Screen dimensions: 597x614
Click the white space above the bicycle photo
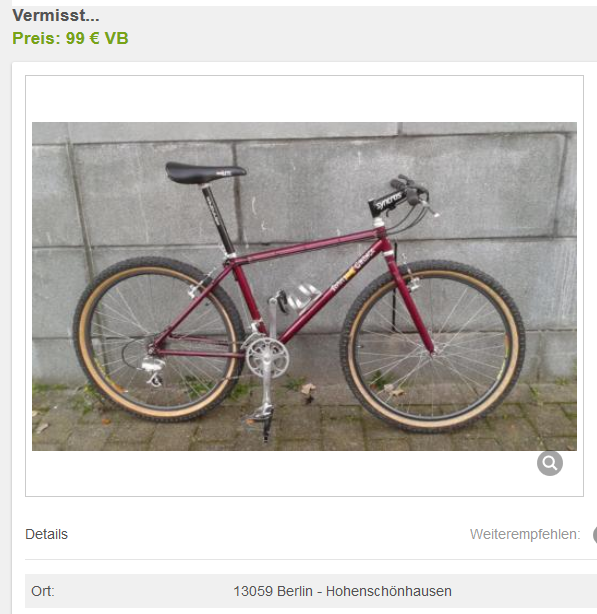pyautogui.click(x=304, y=99)
